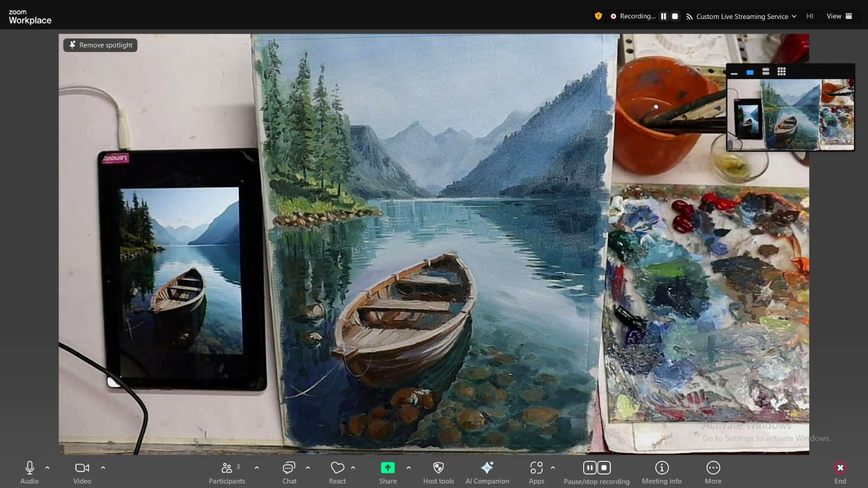
Task: Switch to grid gallery thumbnail view
Action: click(x=781, y=72)
